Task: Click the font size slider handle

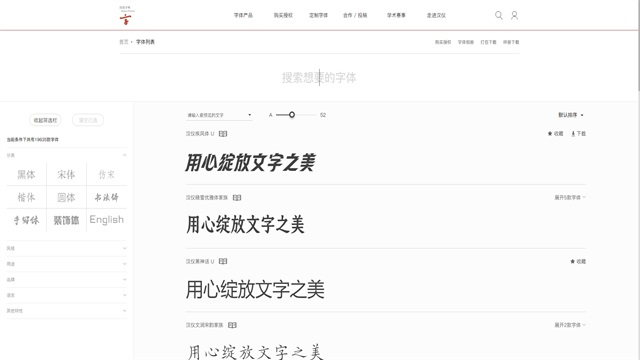Action: point(292,115)
